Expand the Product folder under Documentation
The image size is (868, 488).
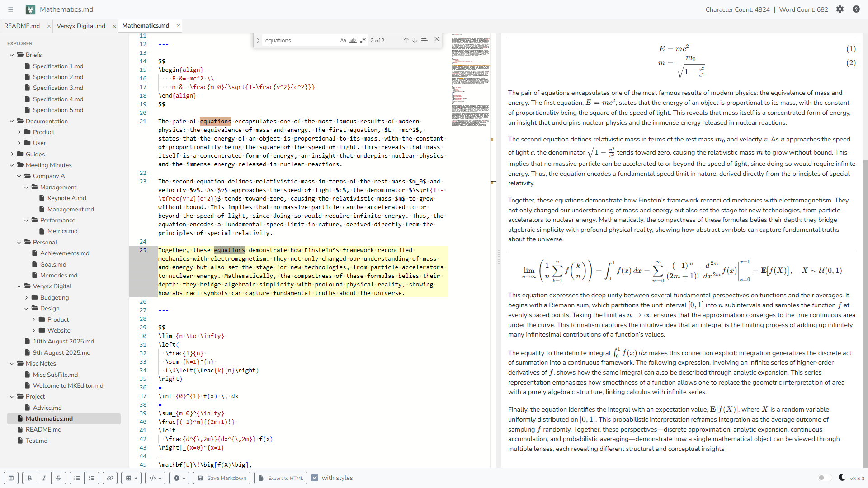(x=19, y=132)
